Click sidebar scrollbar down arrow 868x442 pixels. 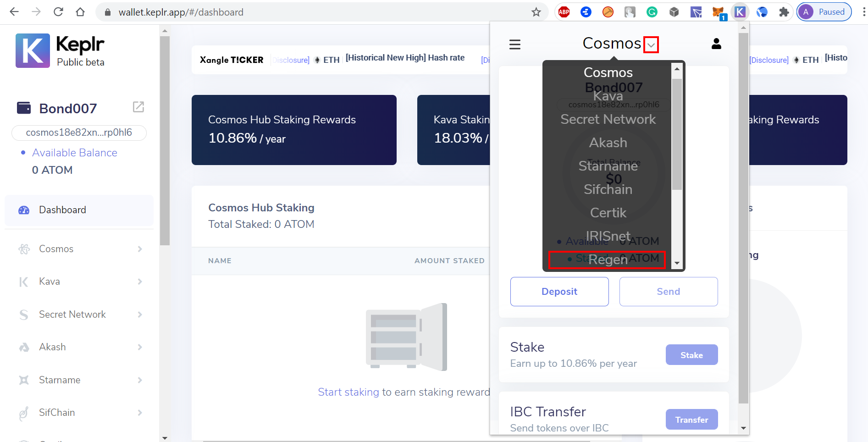[x=165, y=438]
